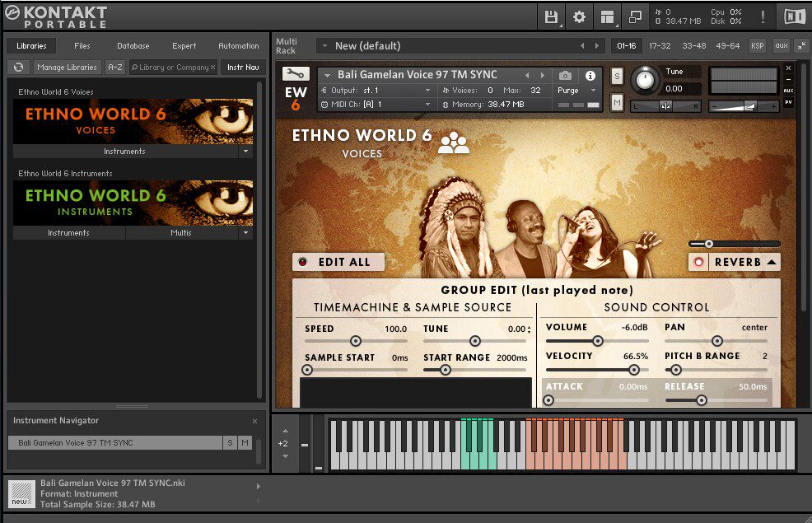Click the panic exclamation mark icon

tap(762, 16)
